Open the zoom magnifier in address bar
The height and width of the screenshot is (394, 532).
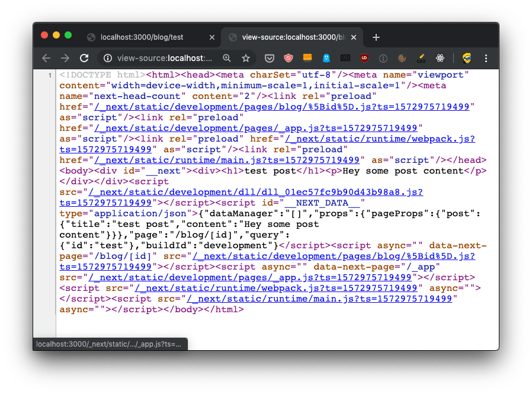tap(227, 58)
